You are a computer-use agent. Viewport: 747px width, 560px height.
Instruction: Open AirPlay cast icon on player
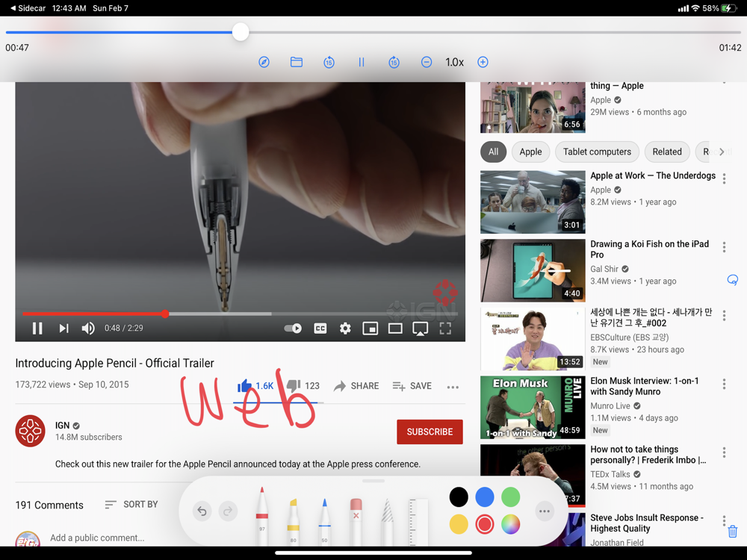pos(420,329)
